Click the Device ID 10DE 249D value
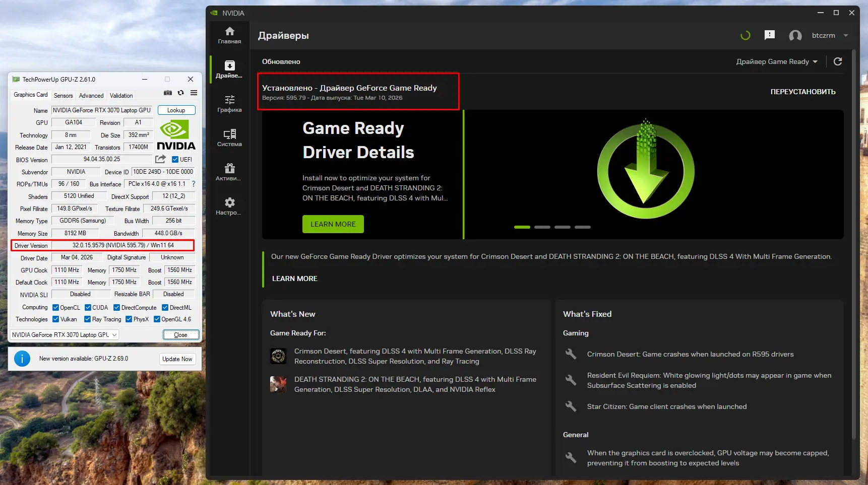This screenshot has height=485, width=868. tap(163, 172)
